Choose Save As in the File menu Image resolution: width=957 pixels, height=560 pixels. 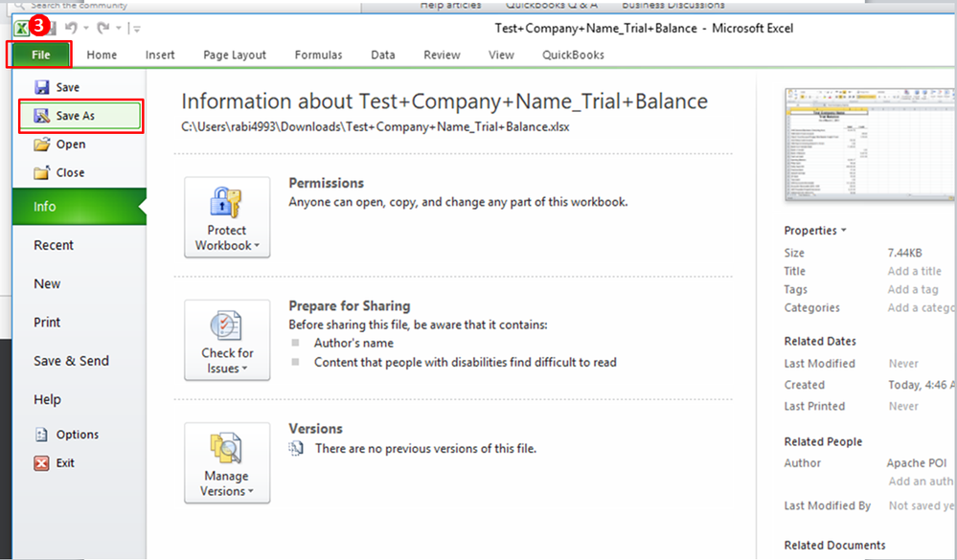pos(80,116)
